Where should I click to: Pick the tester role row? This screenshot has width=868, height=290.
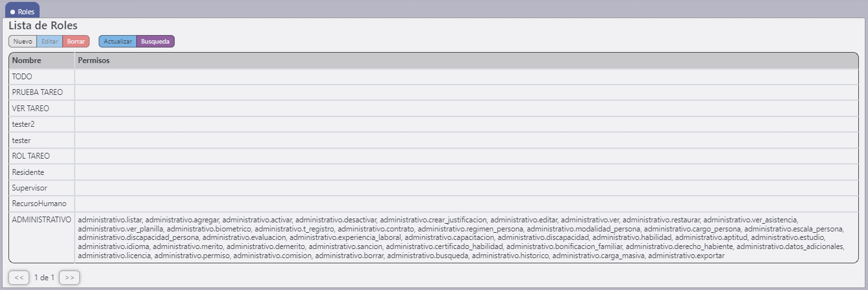pyautogui.click(x=21, y=140)
